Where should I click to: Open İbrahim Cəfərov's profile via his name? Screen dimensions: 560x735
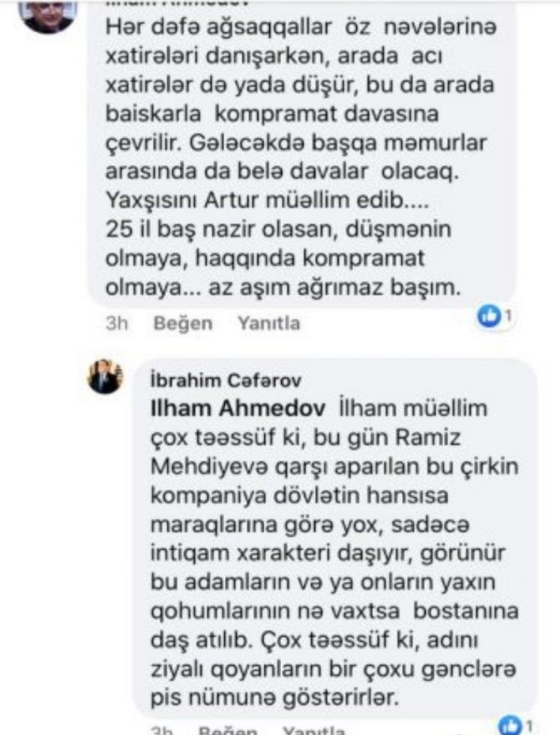(226, 380)
